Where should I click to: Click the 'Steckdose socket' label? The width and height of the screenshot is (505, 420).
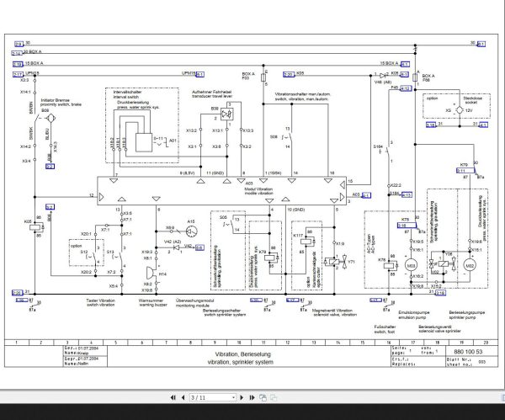pyautogui.click(x=472, y=100)
